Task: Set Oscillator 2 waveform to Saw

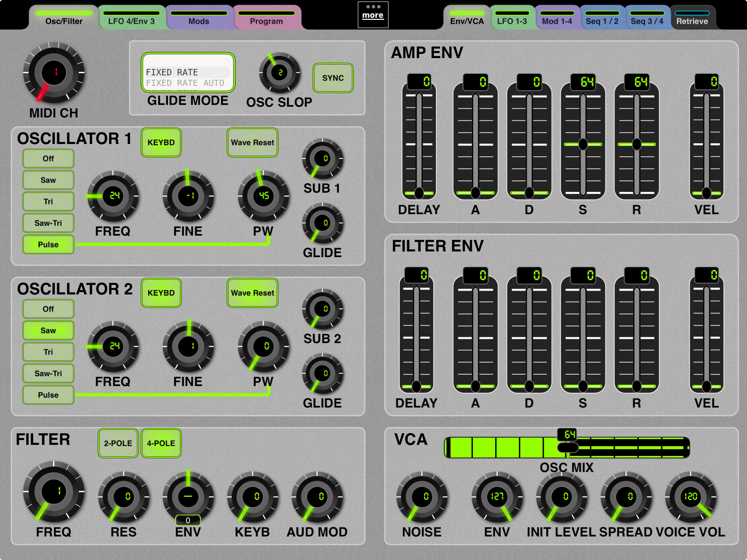Action: (x=48, y=330)
